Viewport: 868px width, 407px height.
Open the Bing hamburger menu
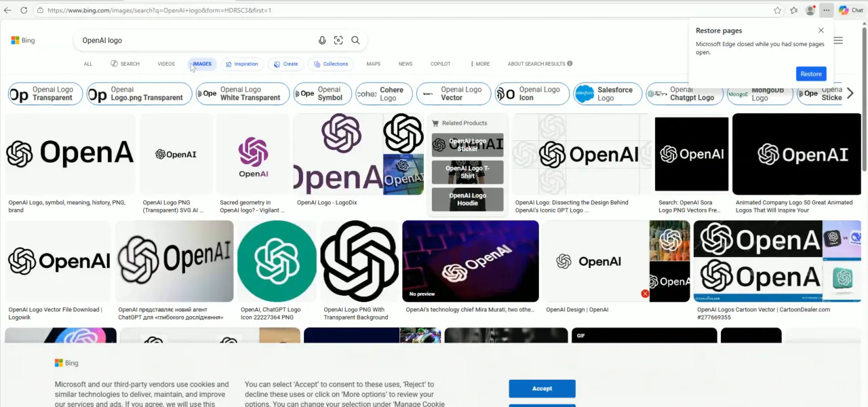click(838, 41)
